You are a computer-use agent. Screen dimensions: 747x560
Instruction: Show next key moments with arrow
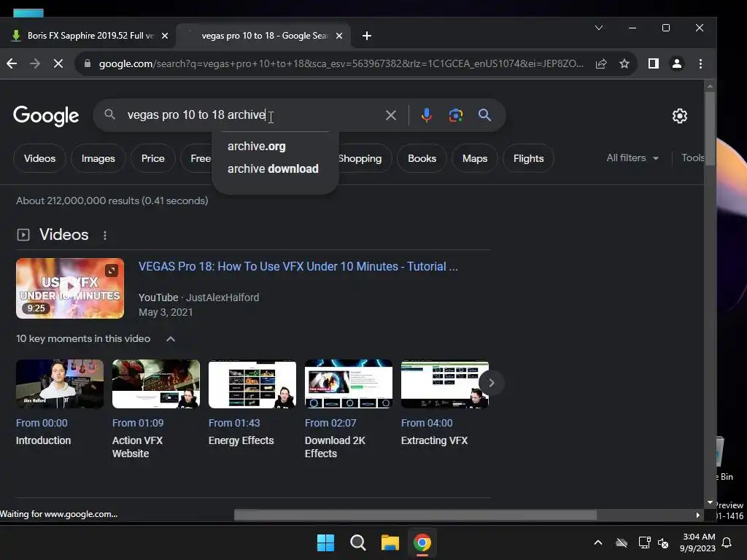click(x=491, y=383)
